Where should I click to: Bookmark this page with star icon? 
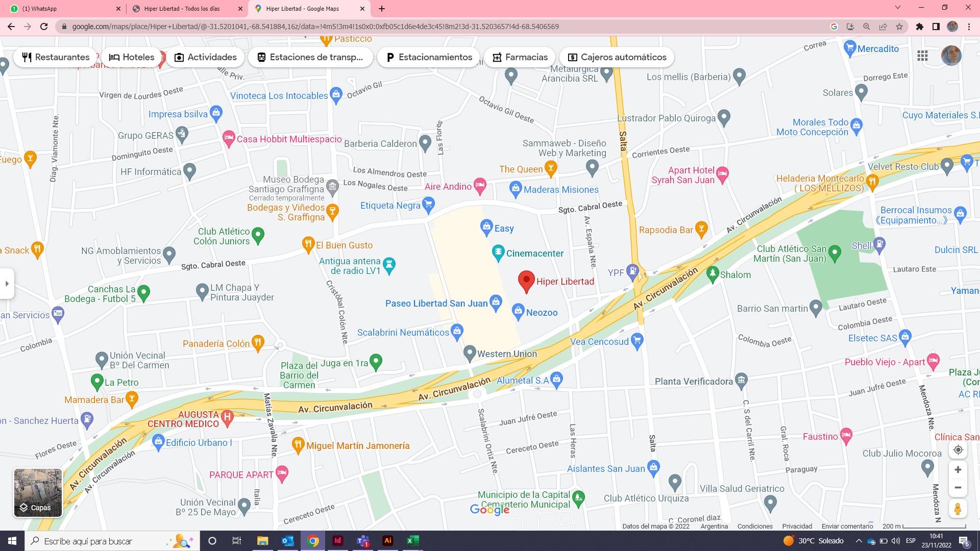coord(899,27)
